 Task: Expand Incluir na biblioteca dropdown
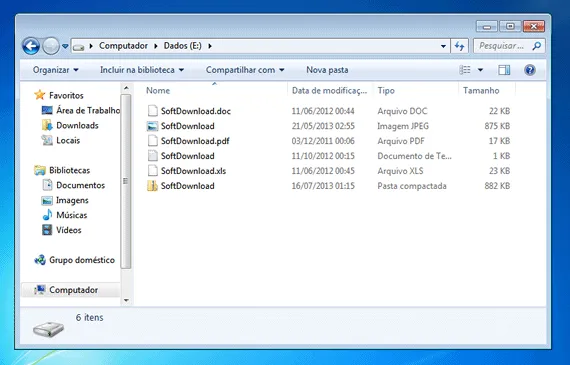coord(142,70)
